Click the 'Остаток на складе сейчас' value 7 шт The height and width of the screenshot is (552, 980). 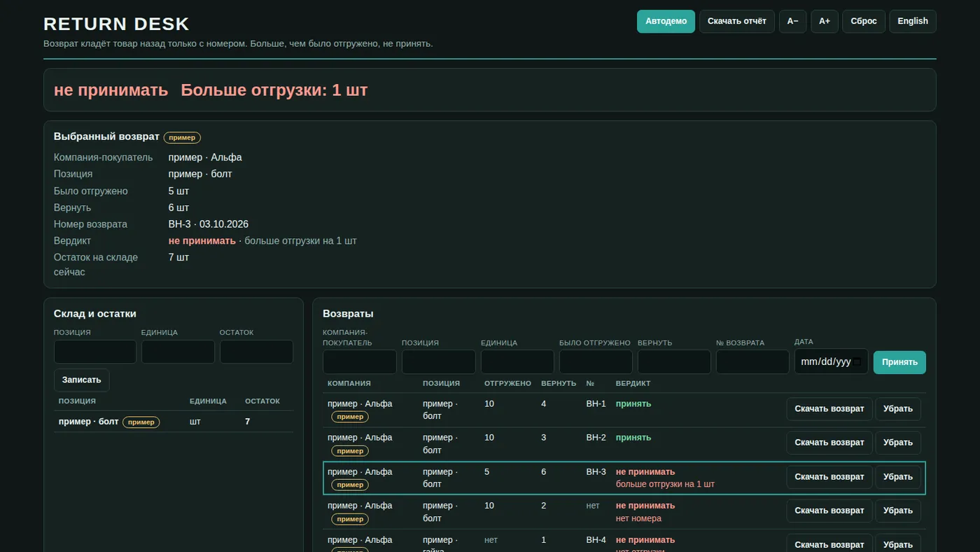pyautogui.click(x=178, y=257)
